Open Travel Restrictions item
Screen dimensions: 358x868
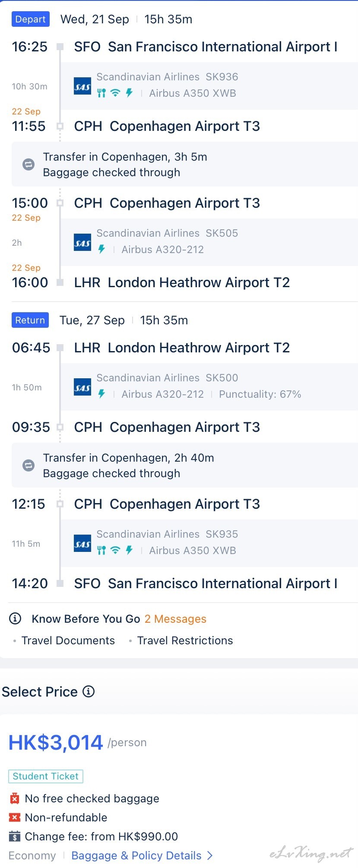(x=185, y=640)
